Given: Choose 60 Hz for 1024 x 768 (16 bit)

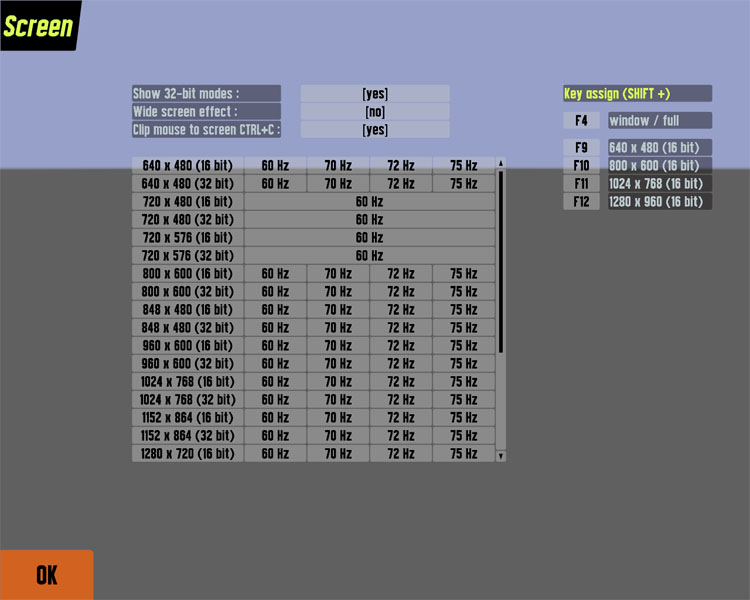Looking at the screenshot, I should (275, 381).
